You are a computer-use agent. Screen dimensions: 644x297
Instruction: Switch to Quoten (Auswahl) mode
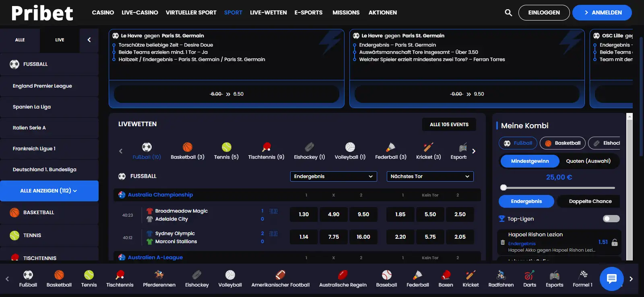point(588,161)
